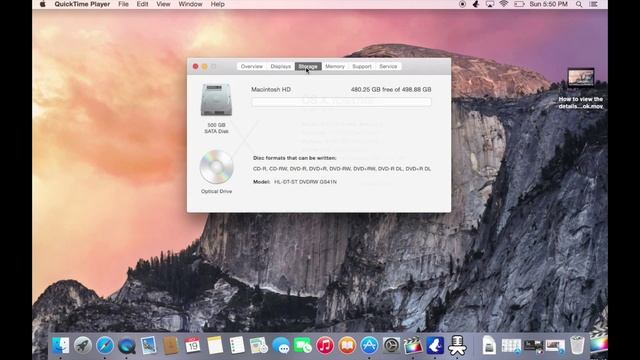
Task: Click the Macintosh HD label
Action: coord(271,89)
